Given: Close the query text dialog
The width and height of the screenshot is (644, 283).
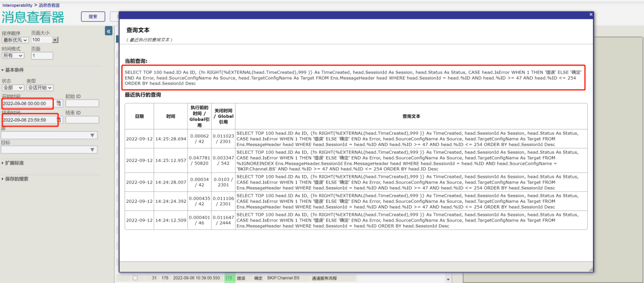Looking at the screenshot, I should 590,14.
